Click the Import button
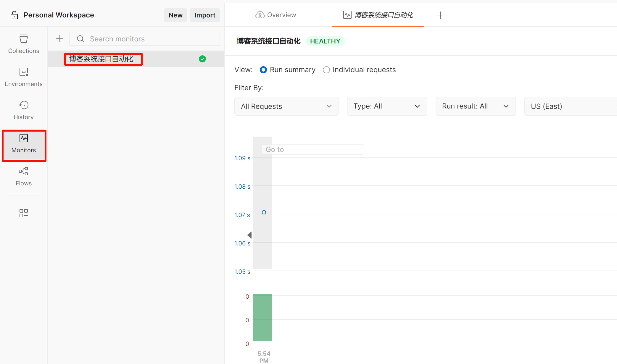 (x=205, y=15)
